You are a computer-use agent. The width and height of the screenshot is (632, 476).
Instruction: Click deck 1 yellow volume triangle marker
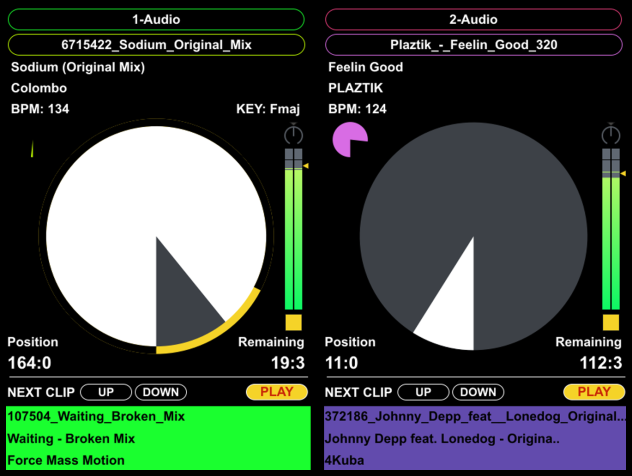click(306, 166)
